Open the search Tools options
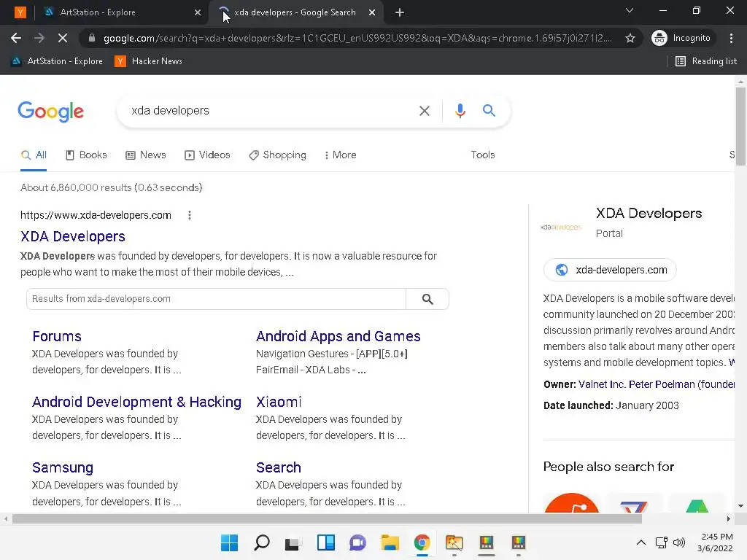The width and height of the screenshot is (747, 560). 483,155
